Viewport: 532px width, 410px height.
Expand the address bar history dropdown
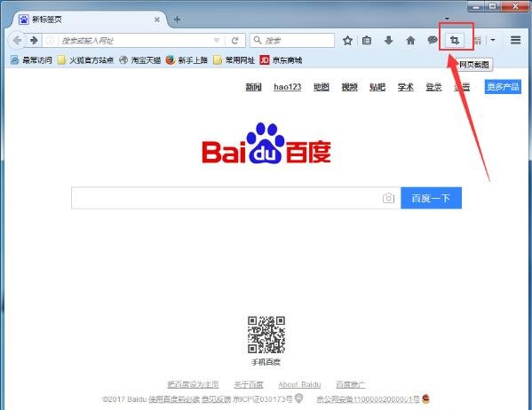217,41
